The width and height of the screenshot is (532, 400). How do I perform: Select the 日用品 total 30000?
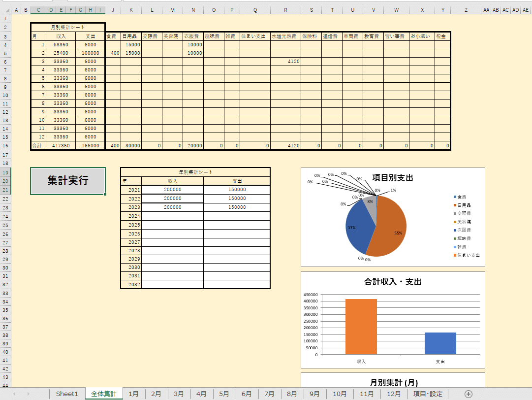click(131, 146)
